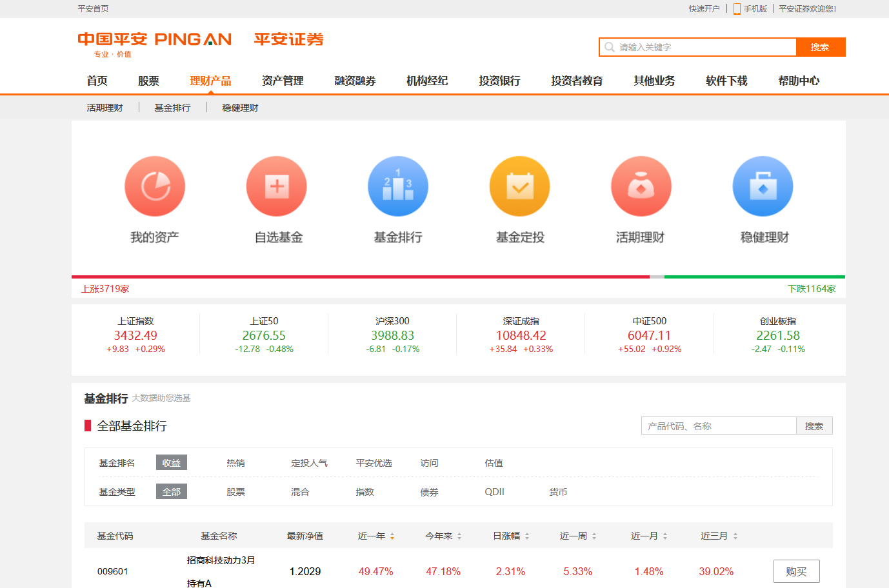Viewport: 889px width, 588px height.
Task: Sort by 近三月 column arrows
Action: 735,536
